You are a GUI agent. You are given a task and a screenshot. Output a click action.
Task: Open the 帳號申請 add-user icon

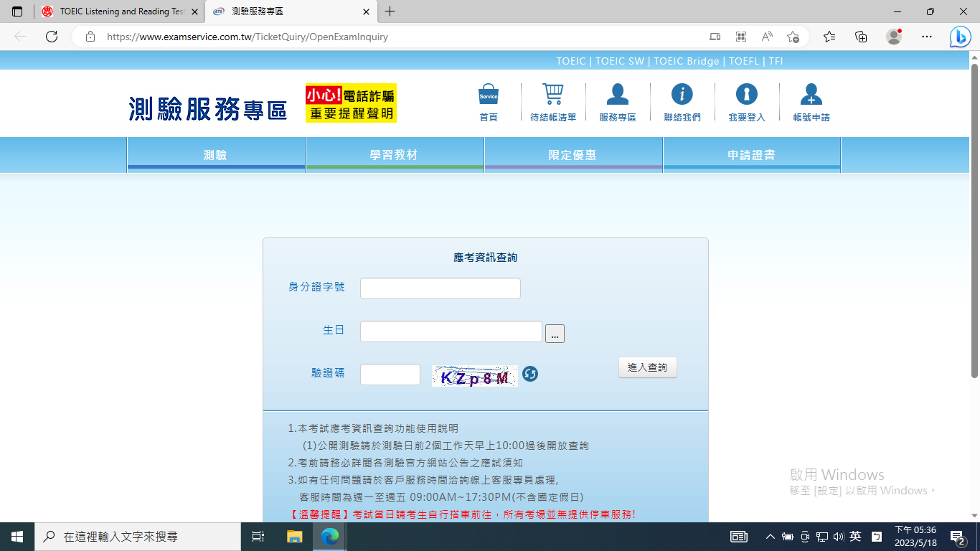(x=811, y=94)
